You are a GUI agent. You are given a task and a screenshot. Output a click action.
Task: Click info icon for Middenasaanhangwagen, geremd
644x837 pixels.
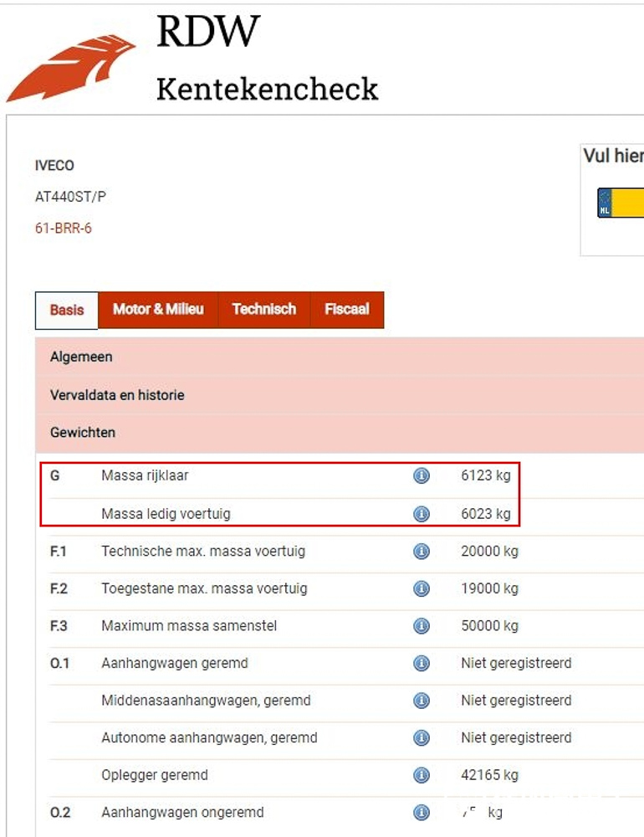(x=422, y=701)
